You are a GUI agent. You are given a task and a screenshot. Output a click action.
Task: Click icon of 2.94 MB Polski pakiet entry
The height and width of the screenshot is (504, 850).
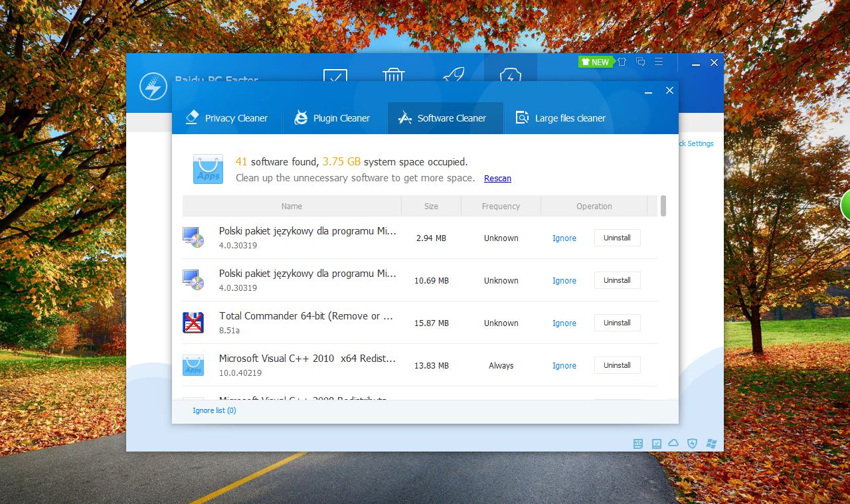(x=193, y=238)
